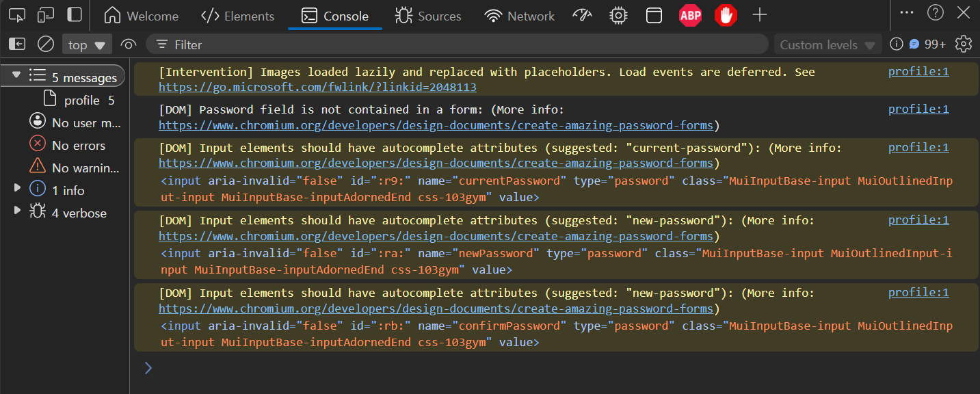Open the ABP Adblock Plus panel
Viewport: 980px width, 394px height.
coord(690,16)
